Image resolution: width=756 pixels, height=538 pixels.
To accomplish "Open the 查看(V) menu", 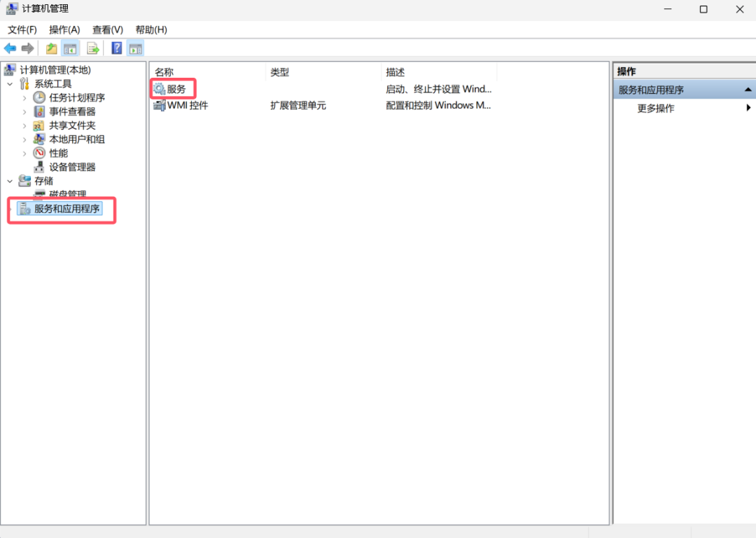I will pyautogui.click(x=108, y=30).
